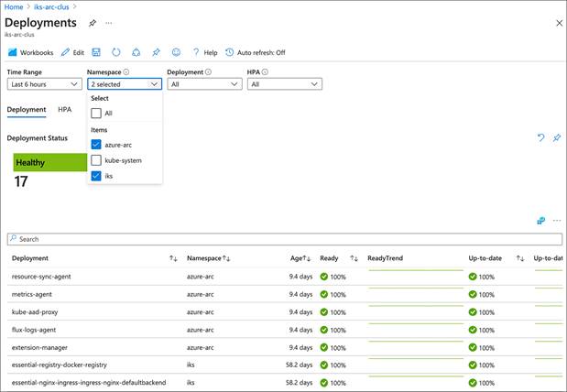The width and height of the screenshot is (567, 392).
Task: Toggle Auto refresh: Off setting
Action: pyautogui.click(x=256, y=52)
